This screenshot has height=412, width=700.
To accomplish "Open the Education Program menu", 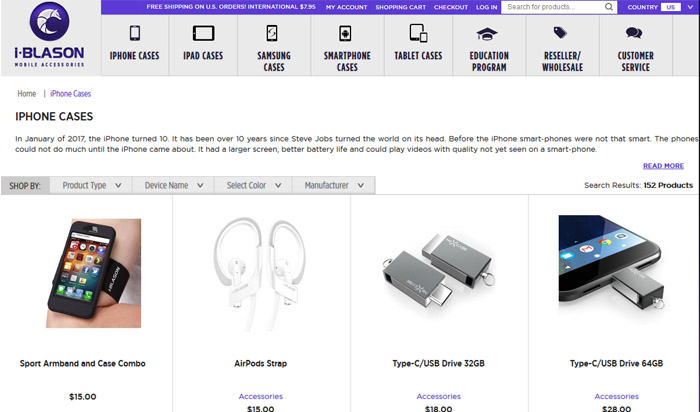I will point(489,61).
